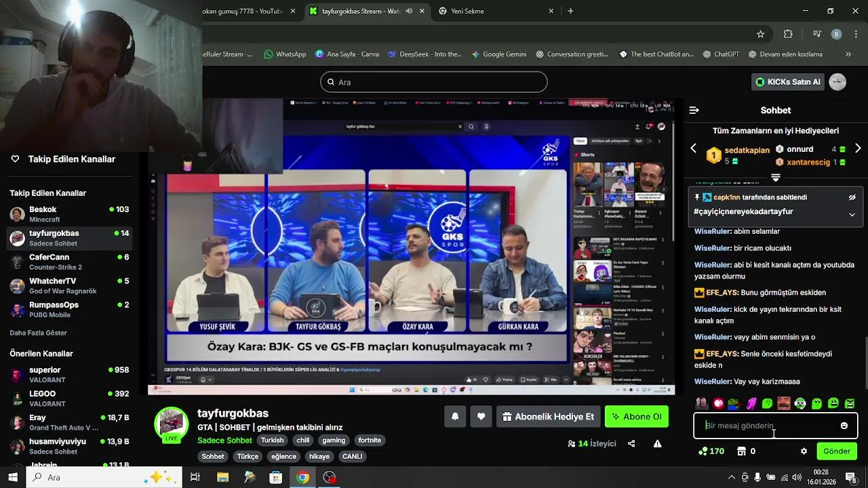
Task: Open volume control in system tray
Action: (x=796, y=477)
